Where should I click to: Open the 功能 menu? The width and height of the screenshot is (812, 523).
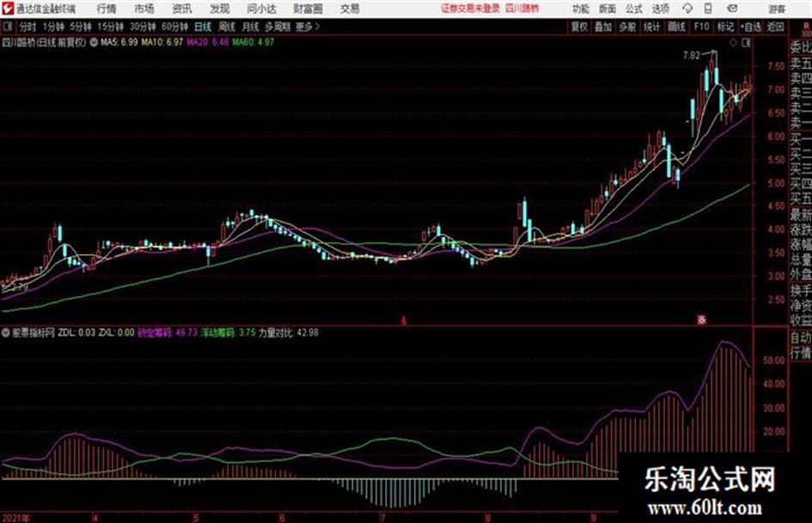pyautogui.click(x=581, y=9)
